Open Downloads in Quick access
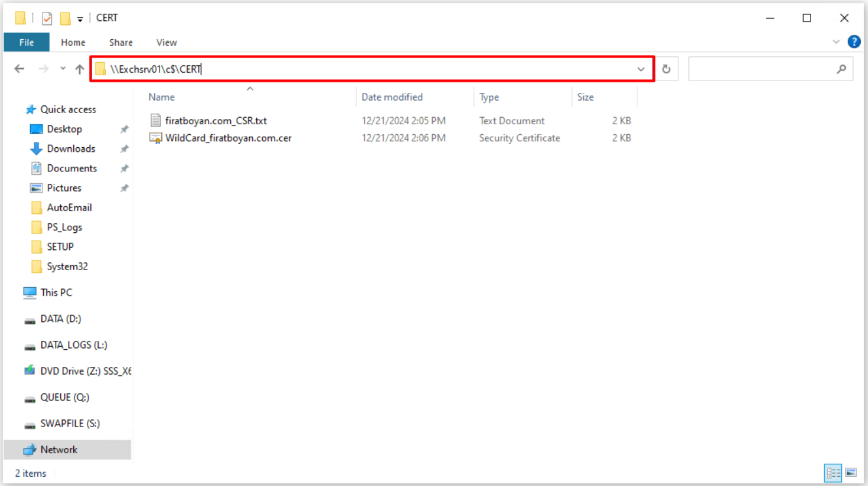 pyautogui.click(x=71, y=148)
